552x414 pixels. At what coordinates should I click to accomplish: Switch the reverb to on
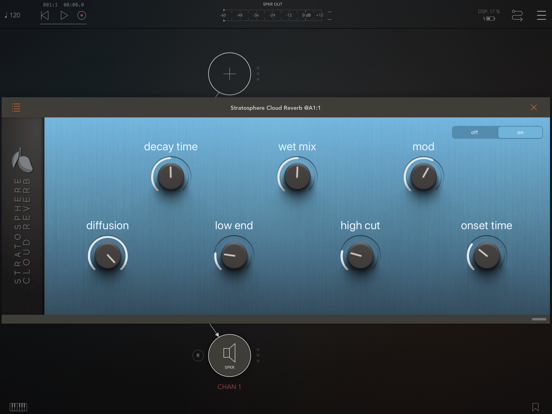click(x=520, y=132)
